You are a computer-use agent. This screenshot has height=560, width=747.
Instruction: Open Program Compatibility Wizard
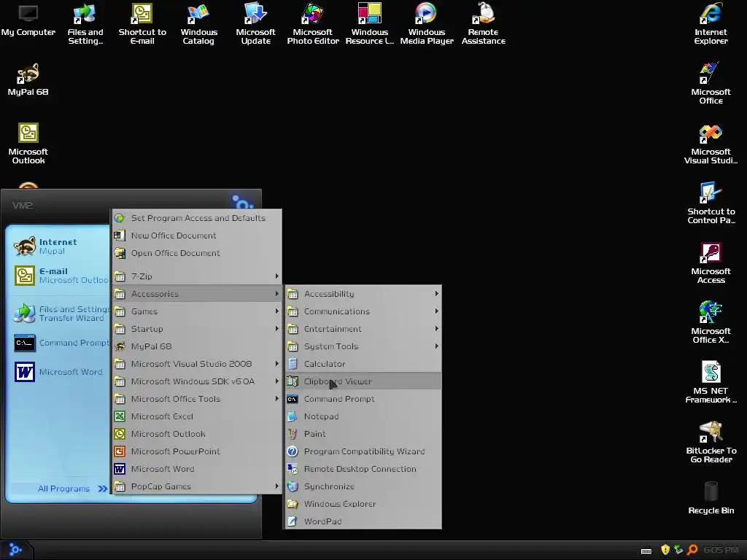pyautogui.click(x=363, y=451)
